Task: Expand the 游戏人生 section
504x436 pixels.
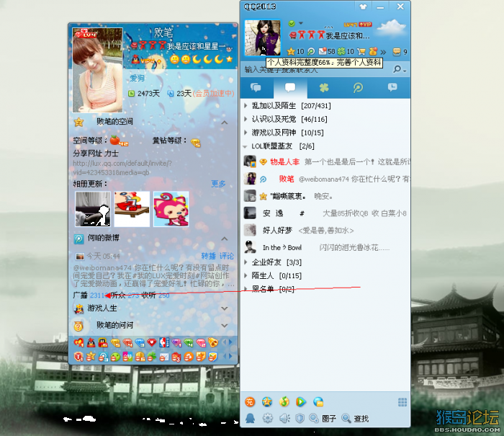Action: (225, 308)
